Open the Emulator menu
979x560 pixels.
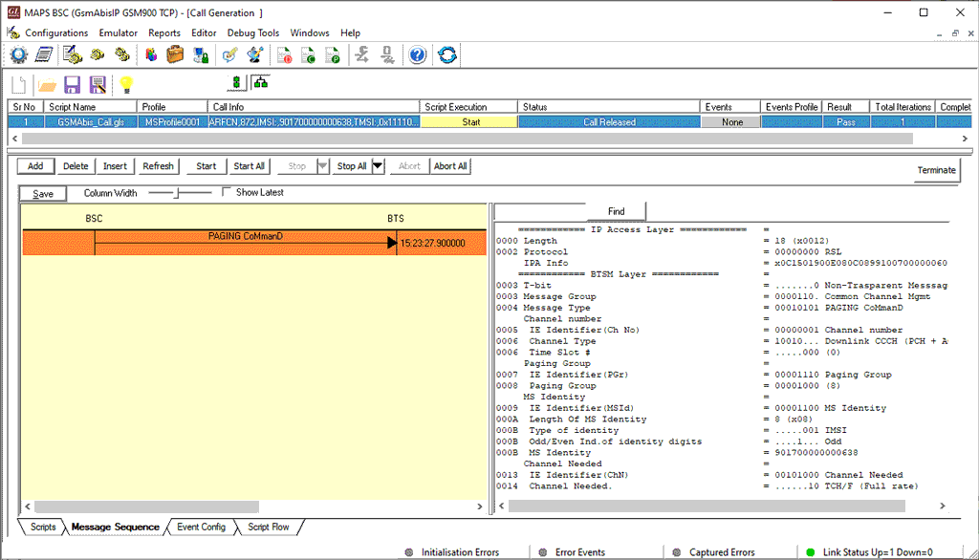pyautogui.click(x=118, y=33)
